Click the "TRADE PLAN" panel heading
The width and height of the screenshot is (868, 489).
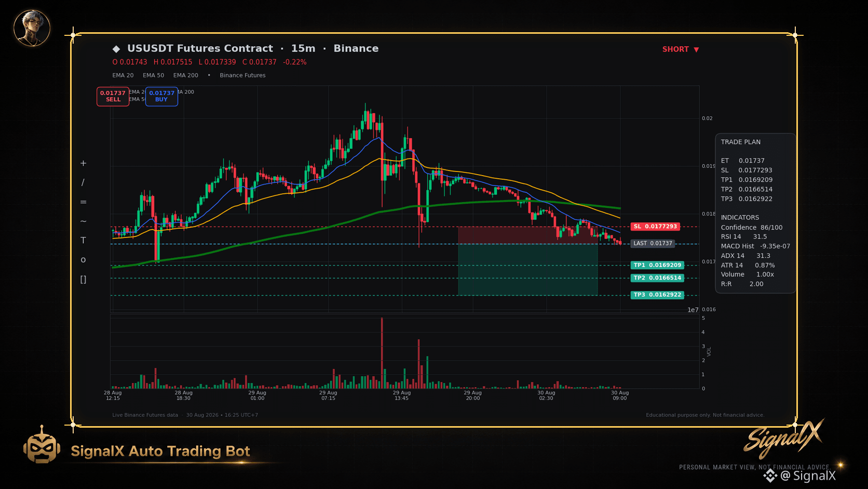pyautogui.click(x=741, y=142)
